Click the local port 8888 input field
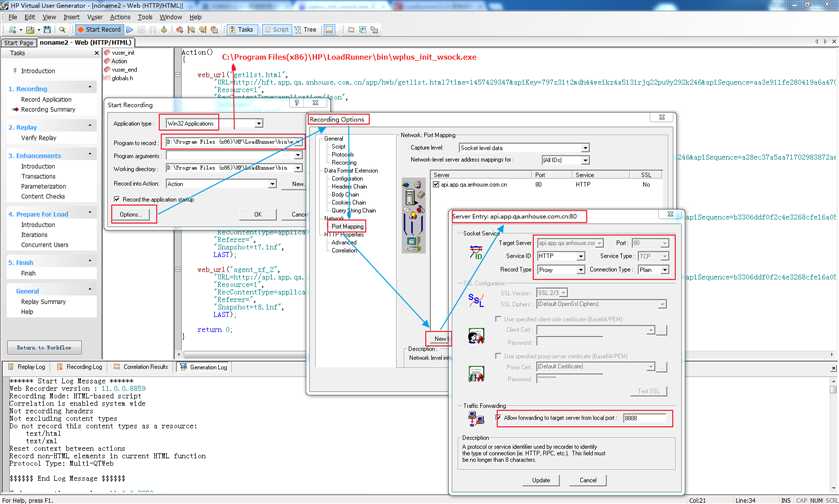Screen dimensions: 839x504 pyautogui.click(x=646, y=418)
